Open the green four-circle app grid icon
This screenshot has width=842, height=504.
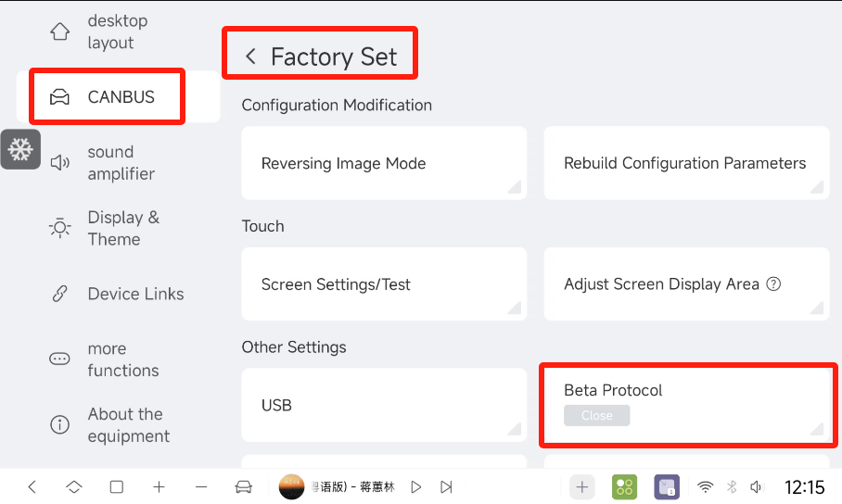click(x=624, y=486)
